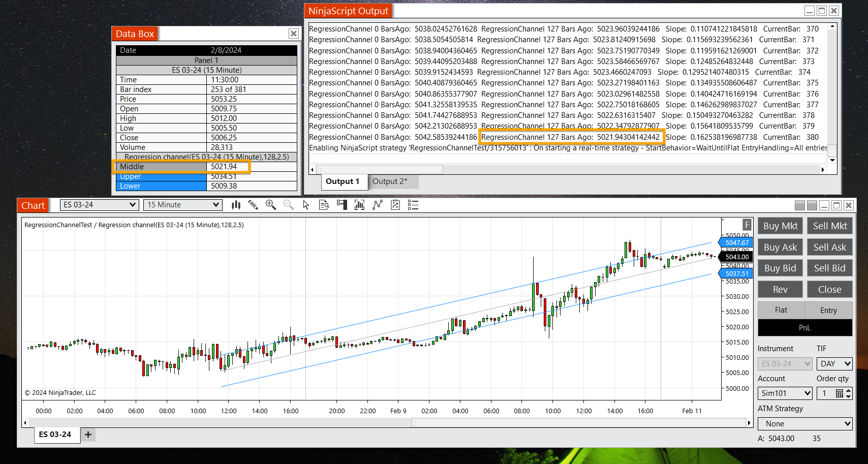The image size is (868, 464).
Task: Open the Strategies toolbar icon
Action: click(378, 205)
